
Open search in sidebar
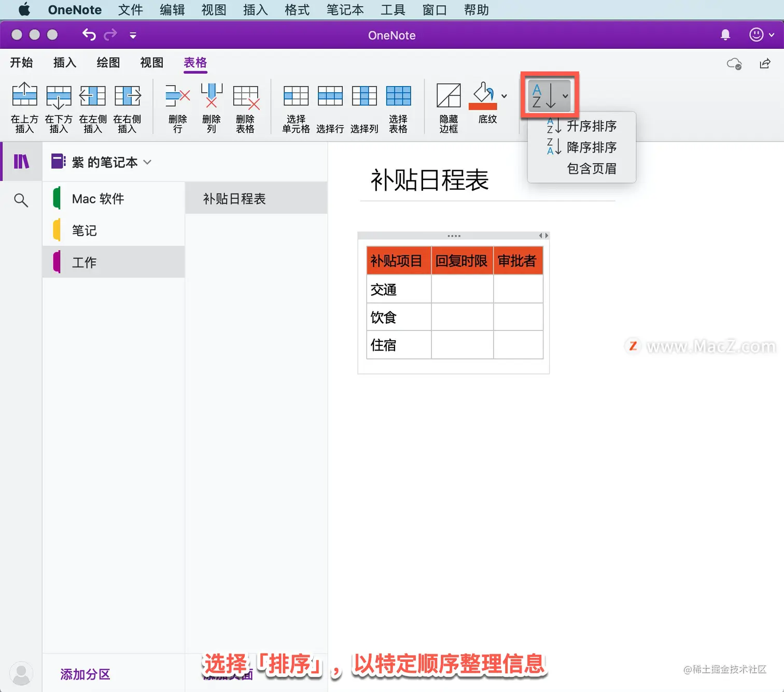(21, 200)
